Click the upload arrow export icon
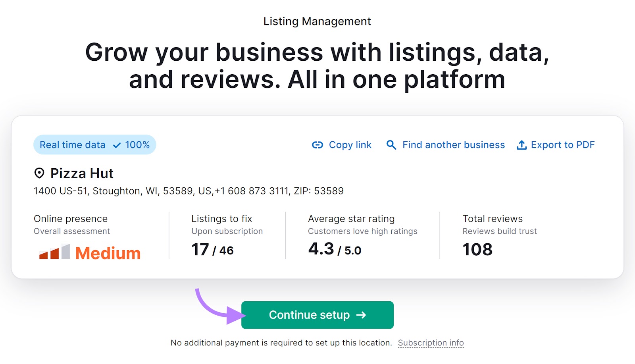Image resolution: width=635 pixels, height=364 pixels. [x=521, y=145]
